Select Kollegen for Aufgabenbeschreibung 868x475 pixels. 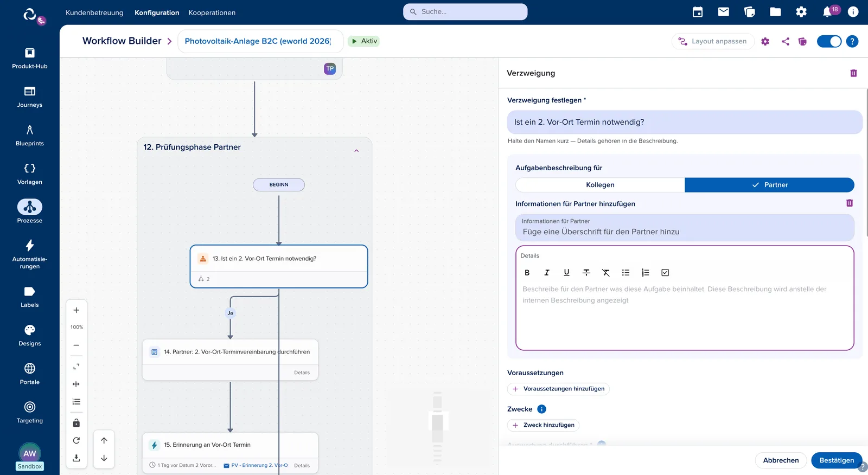pos(600,185)
